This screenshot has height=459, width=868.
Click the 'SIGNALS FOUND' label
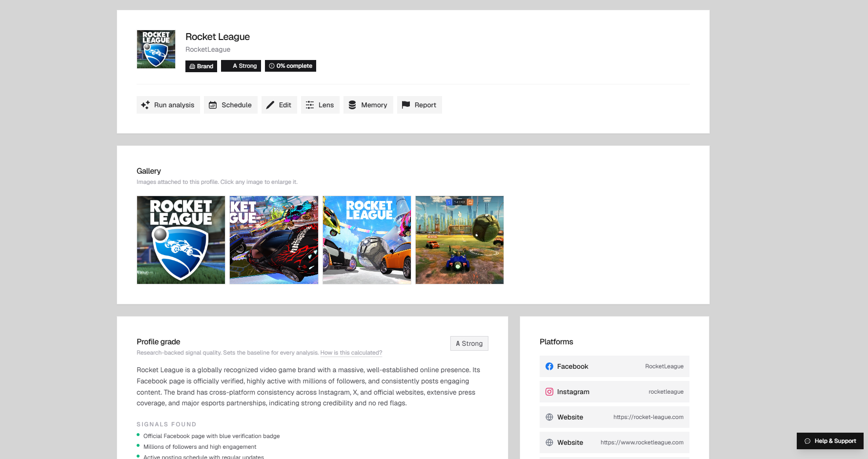click(166, 424)
